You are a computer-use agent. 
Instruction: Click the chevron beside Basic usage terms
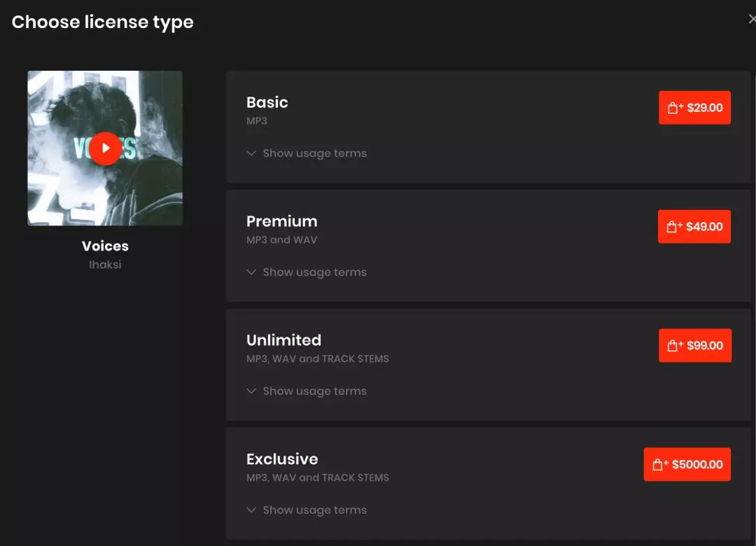tap(251, 153)
